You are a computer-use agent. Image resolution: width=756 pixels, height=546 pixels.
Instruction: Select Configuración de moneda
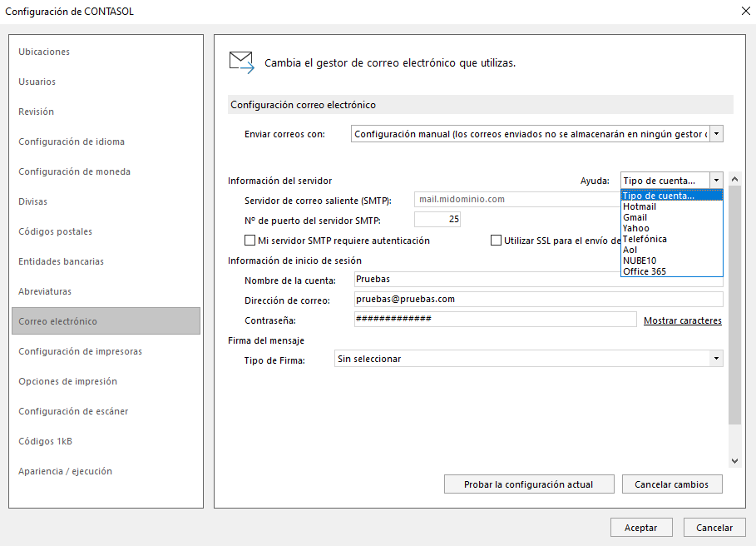(74, 171)
